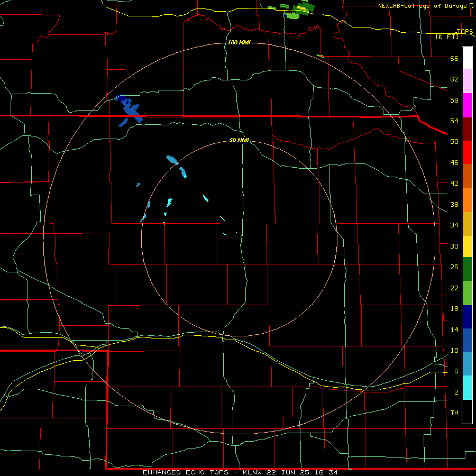Click the 34 legend scale value
The height and width of the screenshot is (476, 476).
454,225
